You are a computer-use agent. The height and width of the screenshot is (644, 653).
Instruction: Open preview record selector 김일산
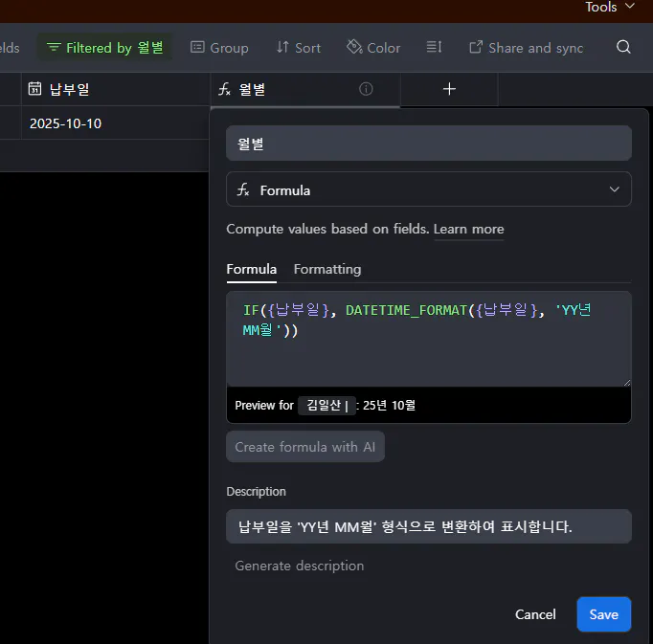point(326,405)
